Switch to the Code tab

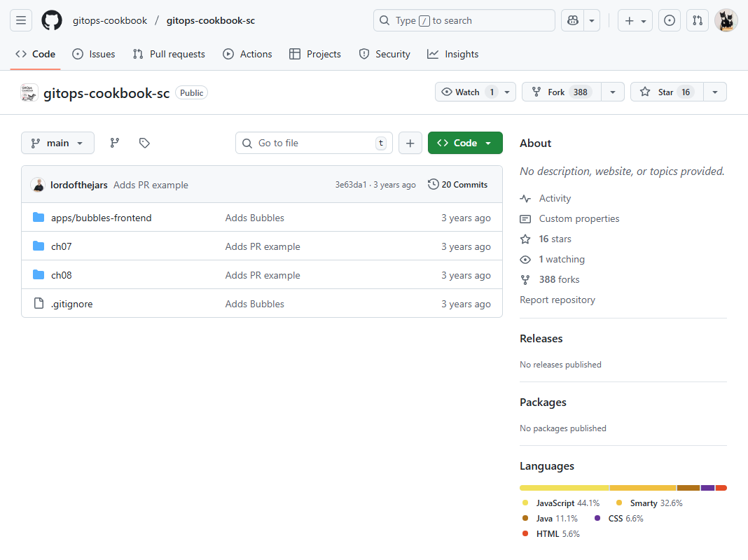tap(35, 54)
